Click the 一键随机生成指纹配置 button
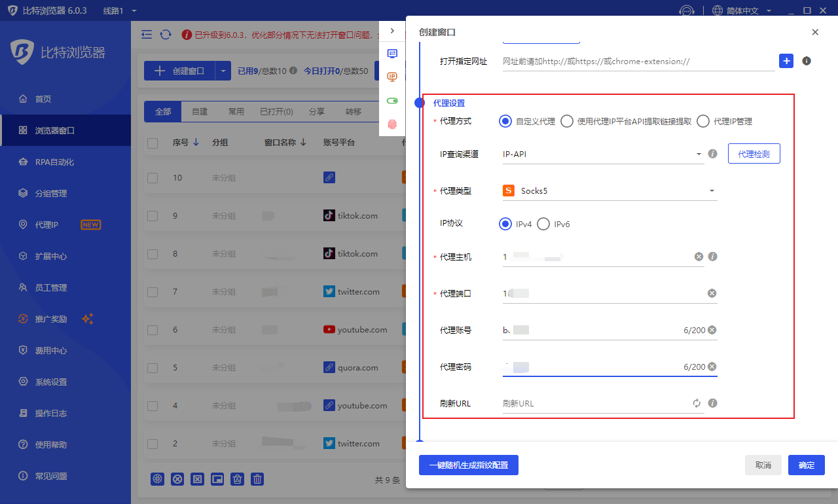This screenshot has width=838, height=504. (468, 465)
